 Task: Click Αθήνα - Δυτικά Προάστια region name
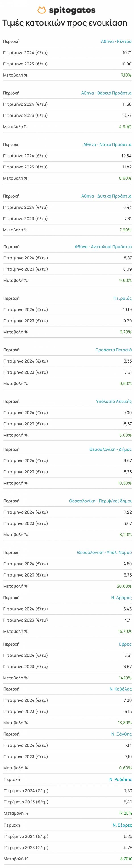tap(106, 196)
